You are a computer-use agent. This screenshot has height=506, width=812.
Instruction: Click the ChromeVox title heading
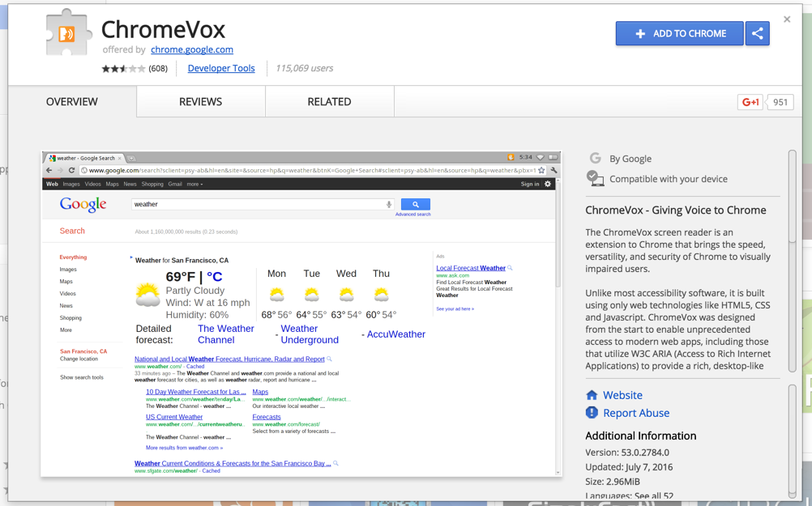163,29
